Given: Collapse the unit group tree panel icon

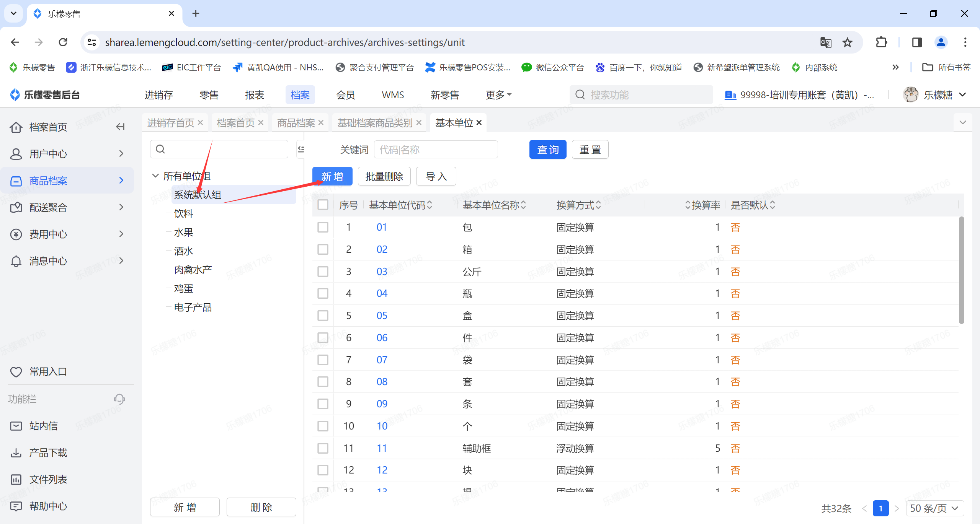Looking at the screenshot, I should (301, 149).
